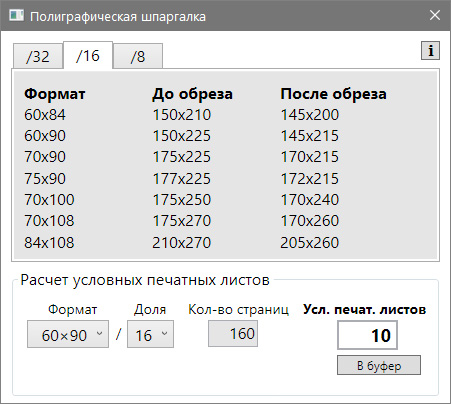
Task: Open the info button marked i
Action: click(430, 51)
